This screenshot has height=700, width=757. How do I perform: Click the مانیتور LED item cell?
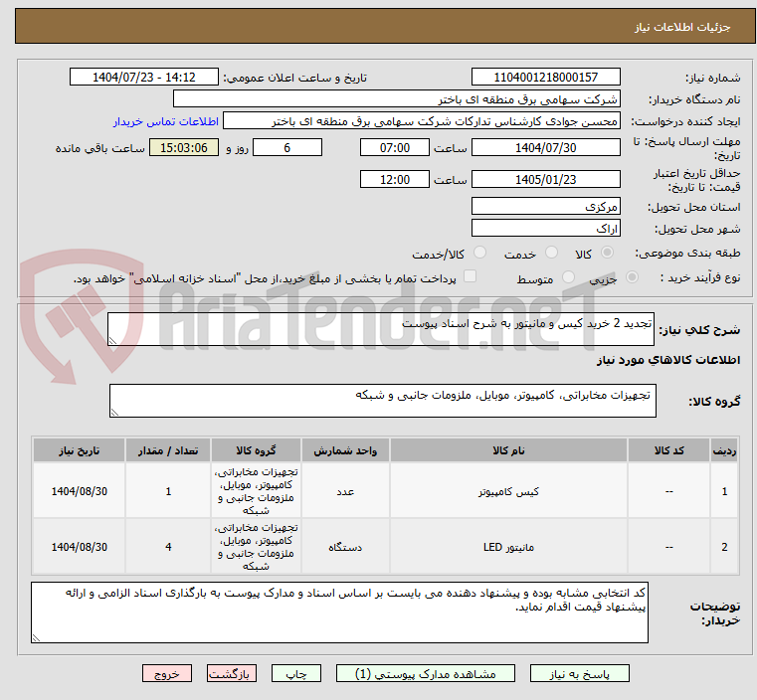[508, 547]
